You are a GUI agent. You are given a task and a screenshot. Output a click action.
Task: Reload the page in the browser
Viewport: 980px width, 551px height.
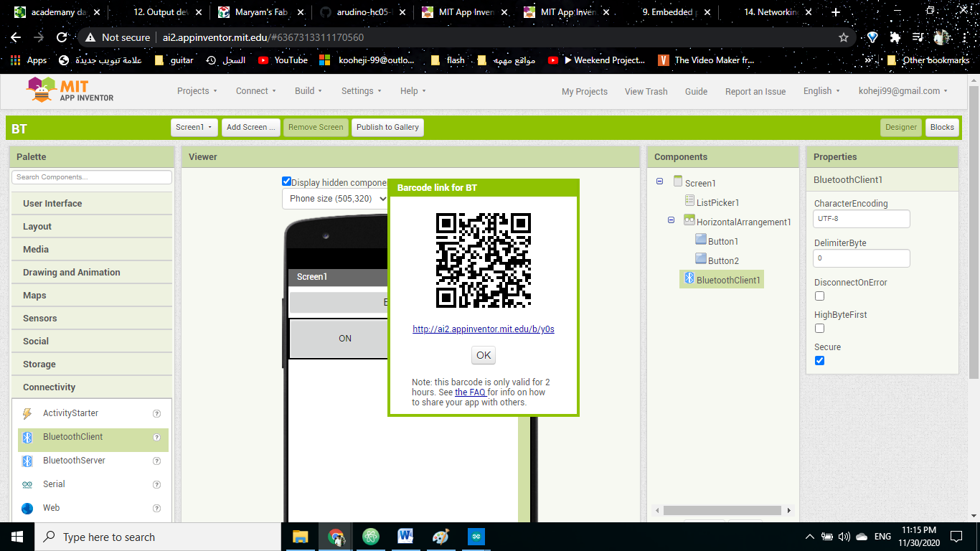(62, 36)
